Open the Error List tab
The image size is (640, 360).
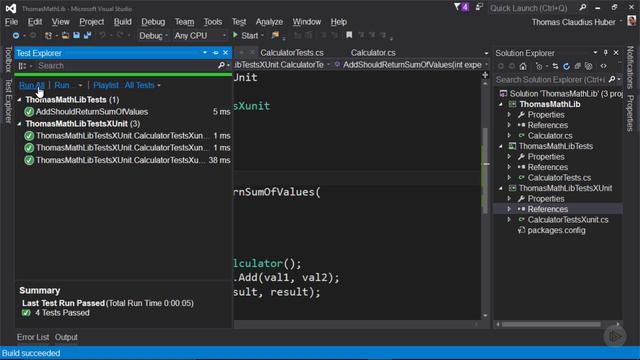pyautogui.click(x=33, y=337)
